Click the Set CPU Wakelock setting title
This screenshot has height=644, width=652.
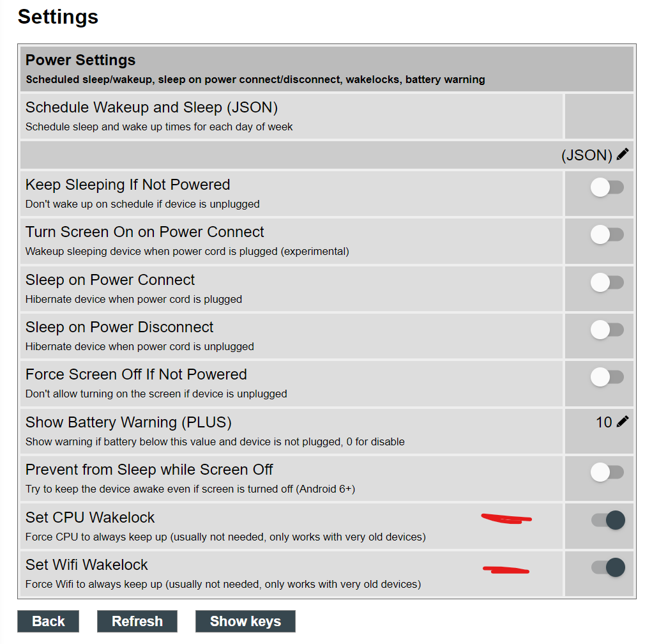(x=90, y=517)
